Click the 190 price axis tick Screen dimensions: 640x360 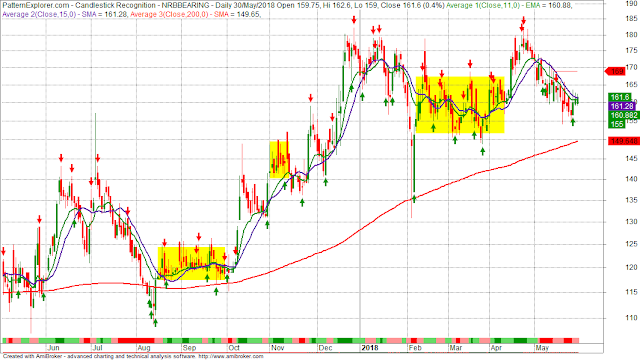pos(631,3)
